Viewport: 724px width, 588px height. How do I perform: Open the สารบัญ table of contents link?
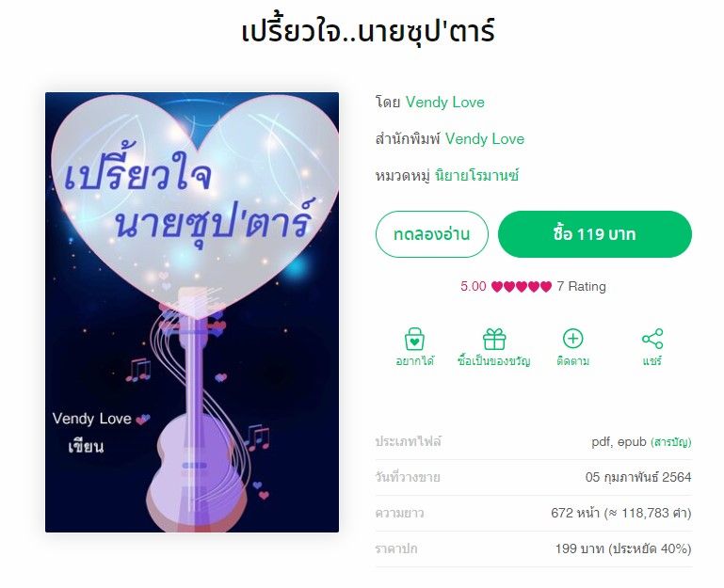[x=671, y=441]
